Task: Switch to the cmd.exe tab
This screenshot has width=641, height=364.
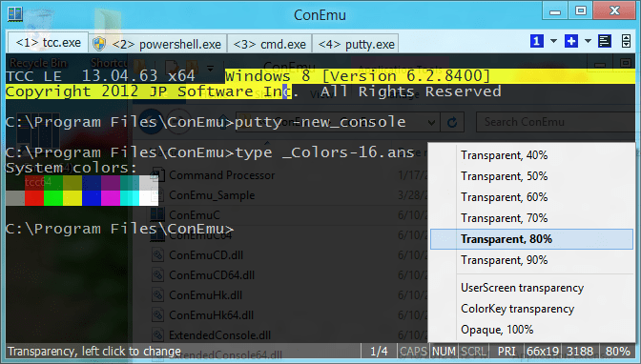Action: (x=269, y=44)
